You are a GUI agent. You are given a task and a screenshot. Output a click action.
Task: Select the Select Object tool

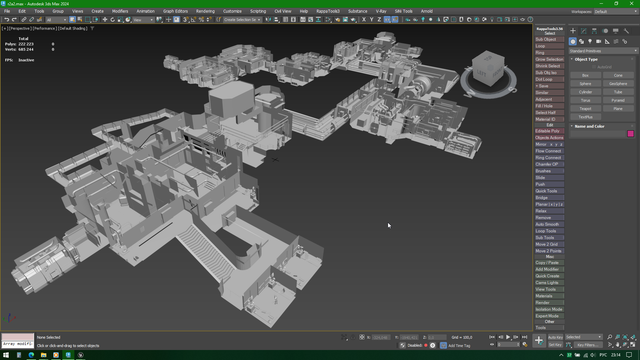72,19
